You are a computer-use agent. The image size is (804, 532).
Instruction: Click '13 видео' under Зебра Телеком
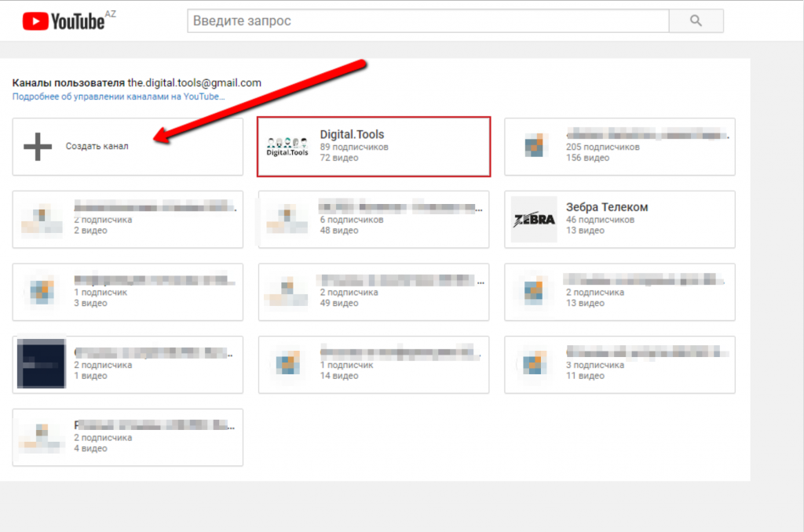pyautogui.click(x=586, y=231)
